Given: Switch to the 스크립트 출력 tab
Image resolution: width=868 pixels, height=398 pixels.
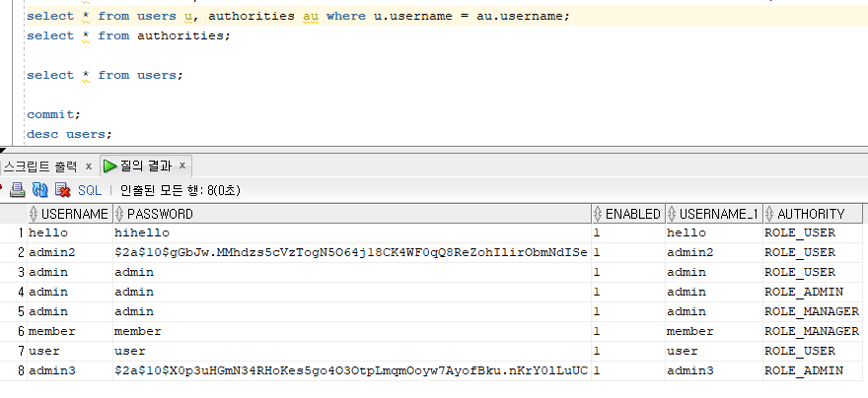Looking at the screenshot, I should [39, 166].
